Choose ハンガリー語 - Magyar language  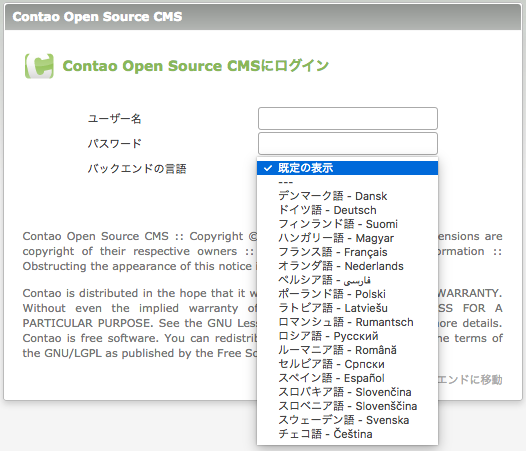(348, 238)
